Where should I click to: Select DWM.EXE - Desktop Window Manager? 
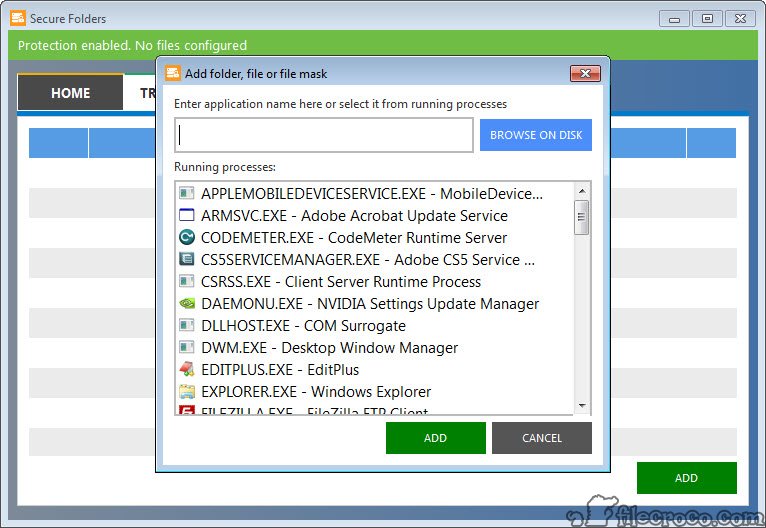click(x=375, y=347)
